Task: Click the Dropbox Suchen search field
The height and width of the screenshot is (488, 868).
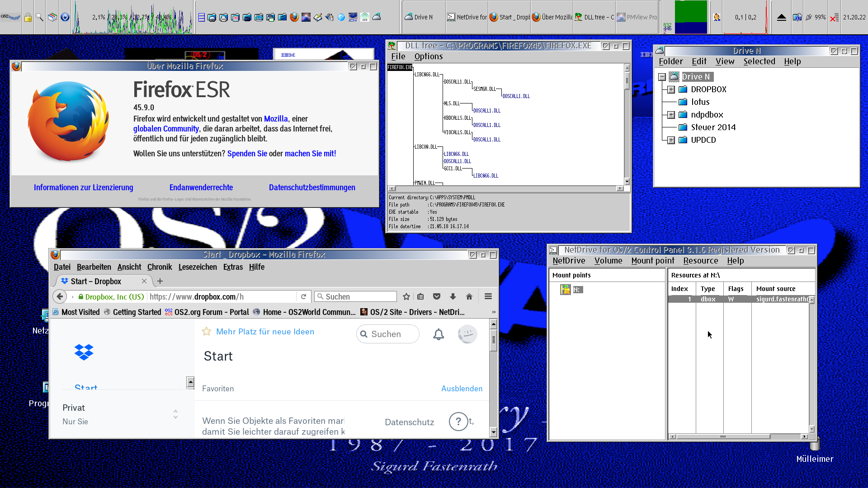Action: (x=388, y=334)
